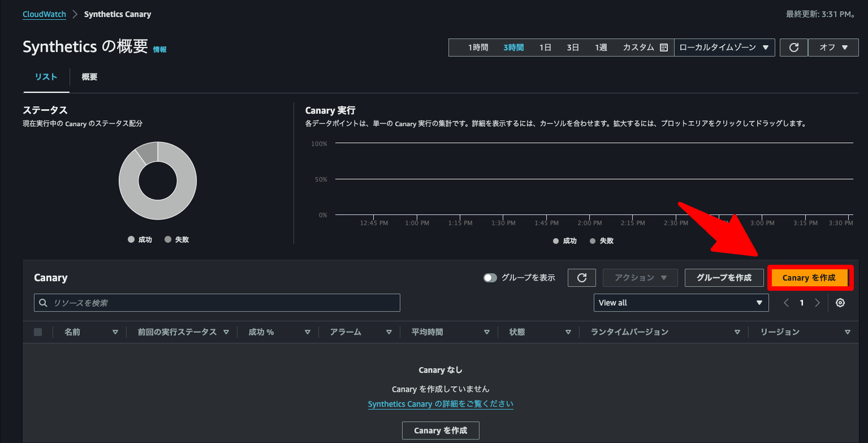
Task: Click the 失敗 legend swatch under donut chart
Action: point(168,240)
